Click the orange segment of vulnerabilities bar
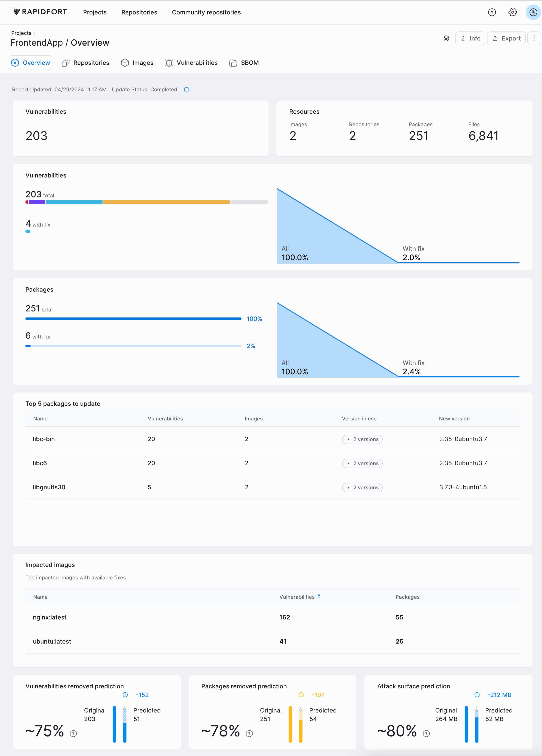The width and height of the screenshot is (542, 756). click(x=166, y=202)
